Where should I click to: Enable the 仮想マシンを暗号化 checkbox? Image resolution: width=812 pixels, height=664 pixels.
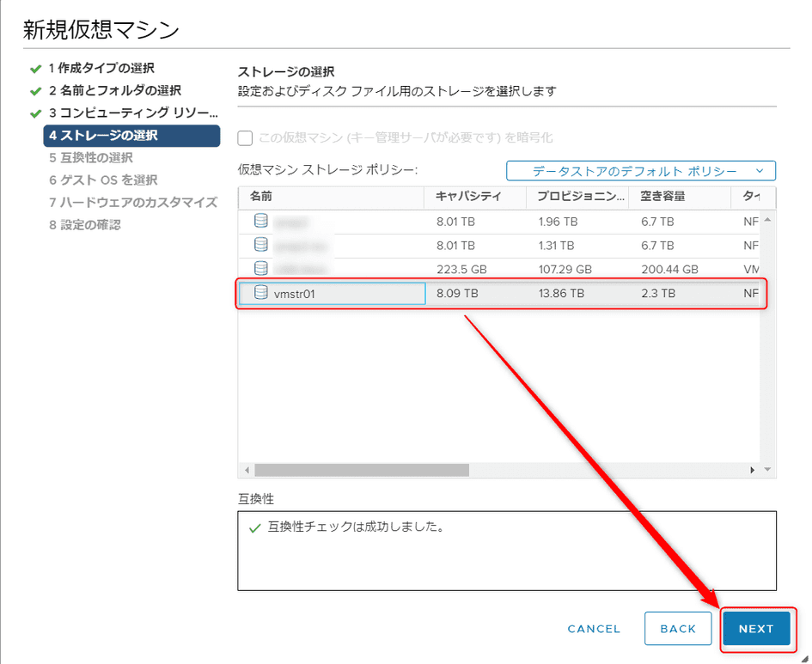click(245, 137)
